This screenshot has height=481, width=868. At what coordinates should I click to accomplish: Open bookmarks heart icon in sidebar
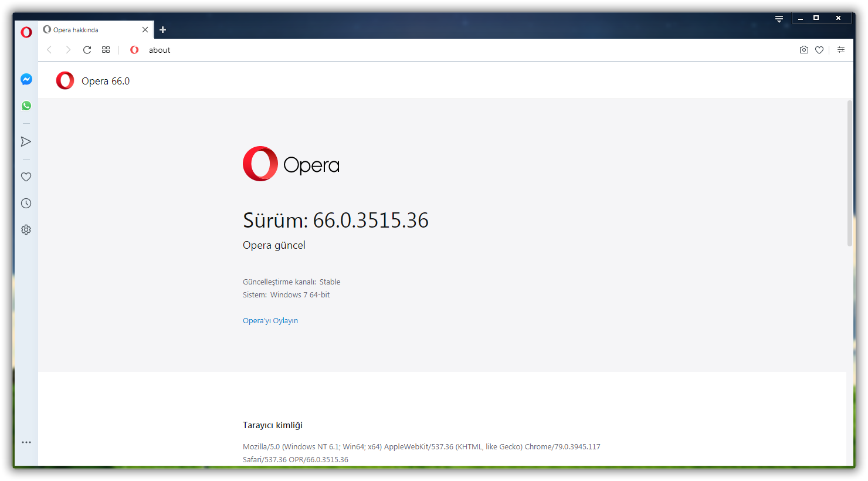[26, 177]
